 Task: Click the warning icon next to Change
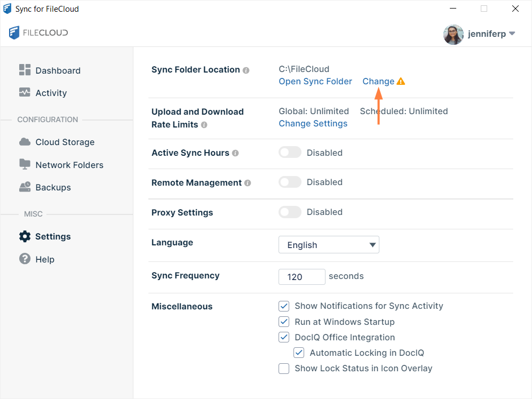tap(401, 82)
